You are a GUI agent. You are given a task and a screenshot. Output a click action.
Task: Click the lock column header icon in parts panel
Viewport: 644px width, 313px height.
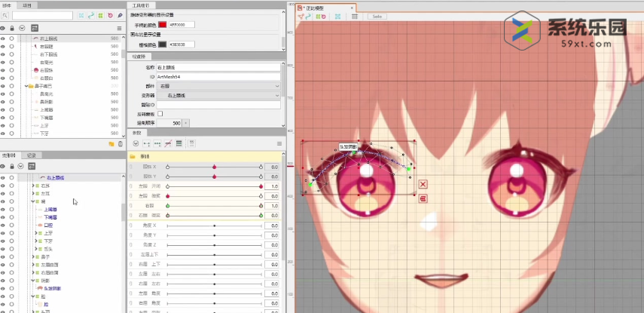[12, 28]
